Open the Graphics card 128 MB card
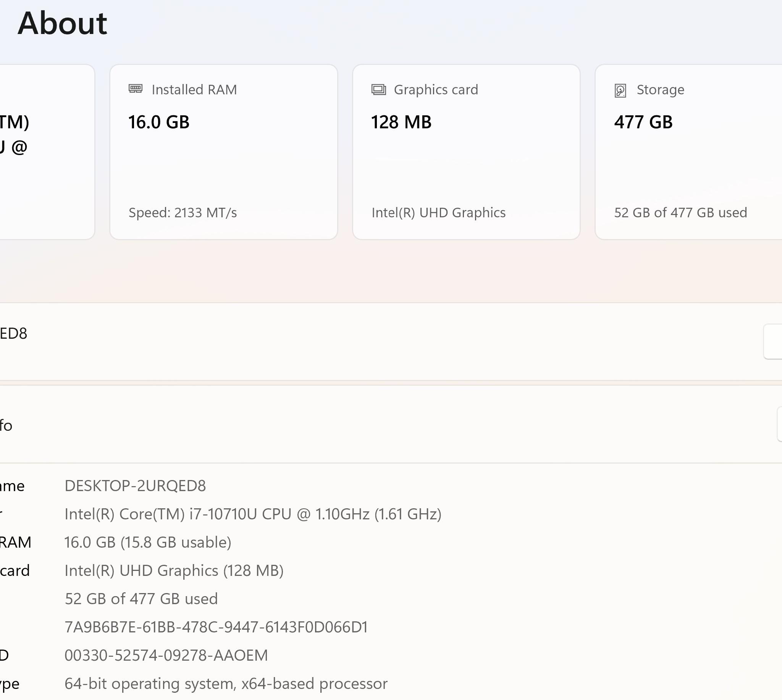782x700 pixels. 466,152
